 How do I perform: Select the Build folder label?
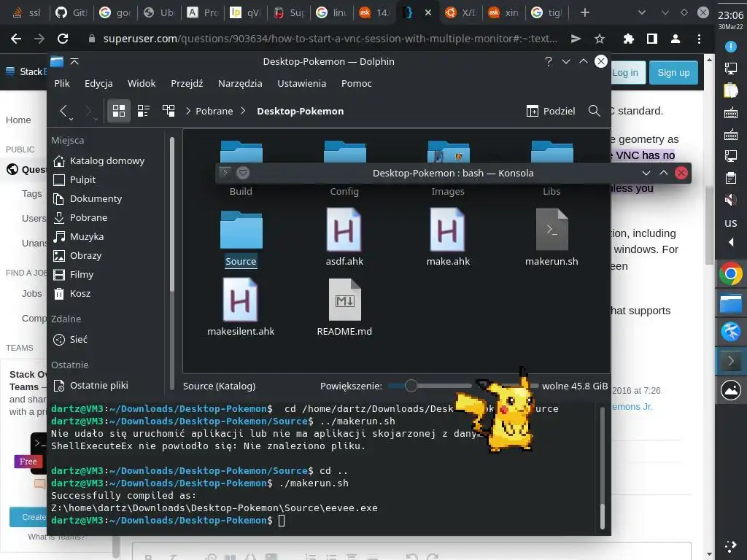click(241, 192)
